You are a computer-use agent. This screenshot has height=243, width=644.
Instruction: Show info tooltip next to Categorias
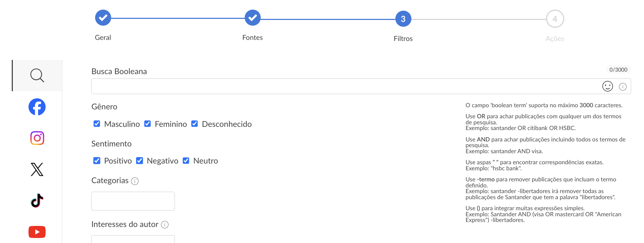pyautogui.click(x=135, y=181)
